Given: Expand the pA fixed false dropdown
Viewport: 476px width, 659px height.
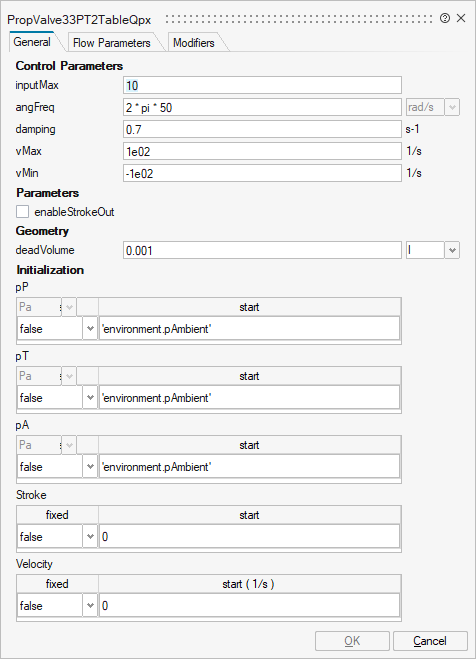Looking at the screenshot, I should pos(90,467).
